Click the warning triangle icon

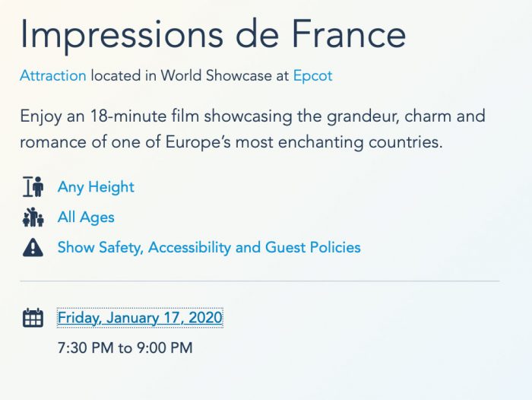pyautogui.click(x=33, y=247)
